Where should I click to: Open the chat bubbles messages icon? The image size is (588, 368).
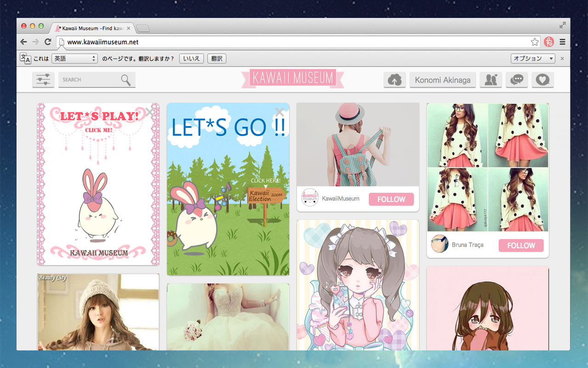tap(517, 80)
